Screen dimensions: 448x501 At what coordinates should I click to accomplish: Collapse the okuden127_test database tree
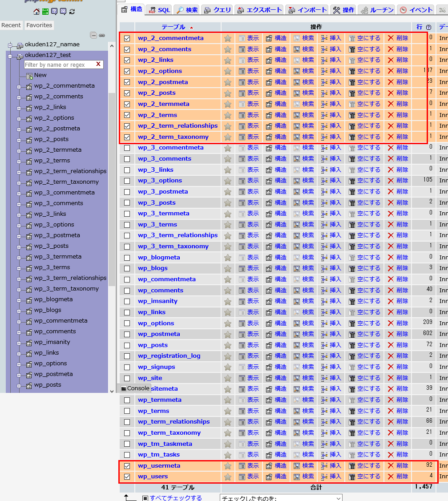[x=10, y=56]
